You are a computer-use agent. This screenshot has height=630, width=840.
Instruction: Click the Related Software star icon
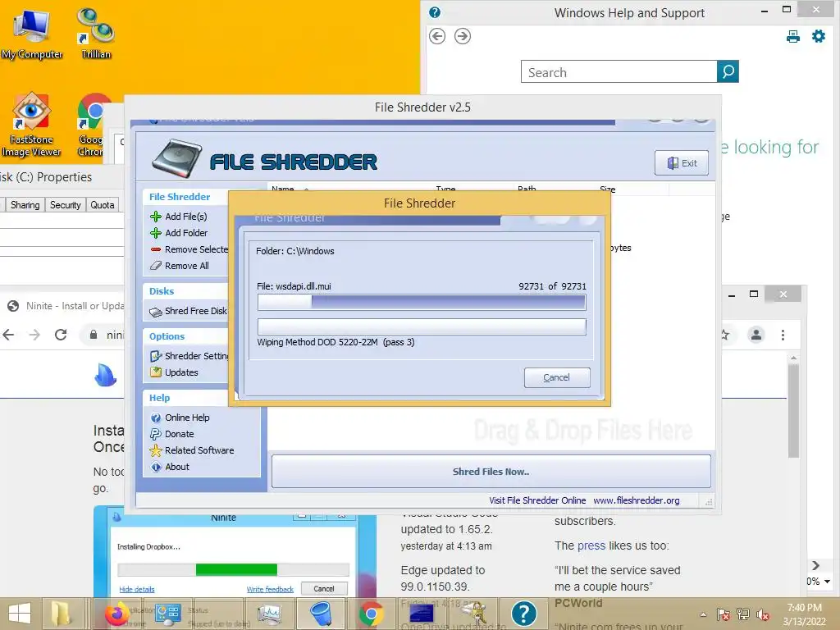click(156, 450)
